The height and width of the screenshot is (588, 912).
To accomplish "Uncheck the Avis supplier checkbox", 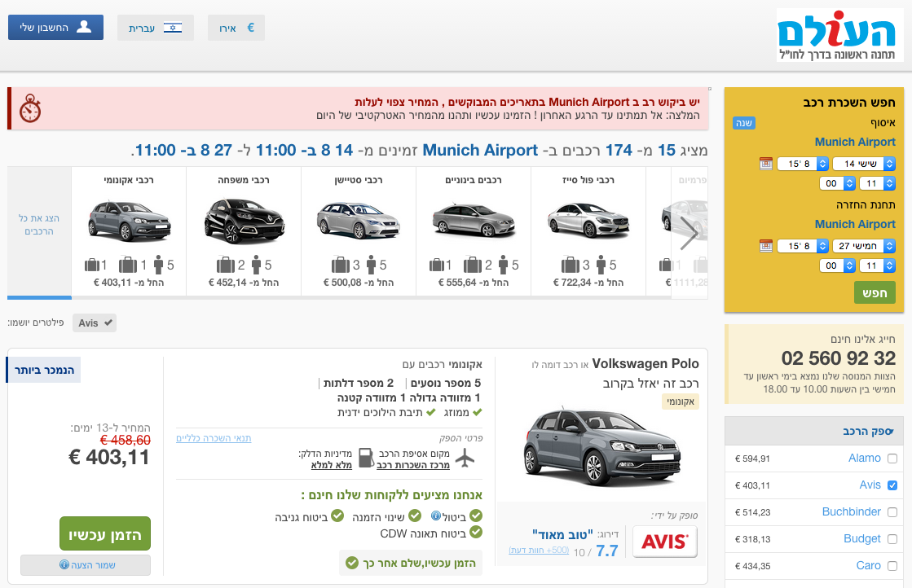I will click(x=892, y=485).
